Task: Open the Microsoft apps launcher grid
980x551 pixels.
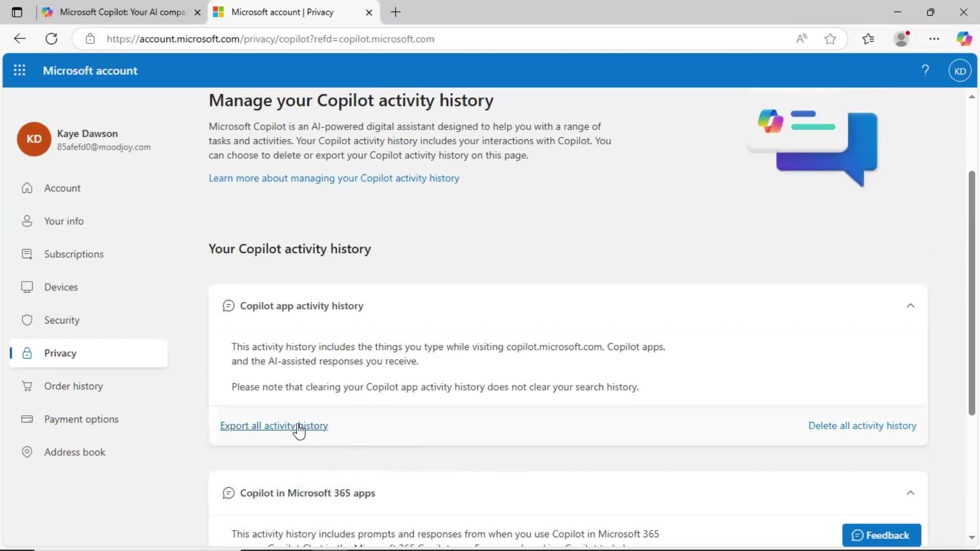Action: click(19, 70)
